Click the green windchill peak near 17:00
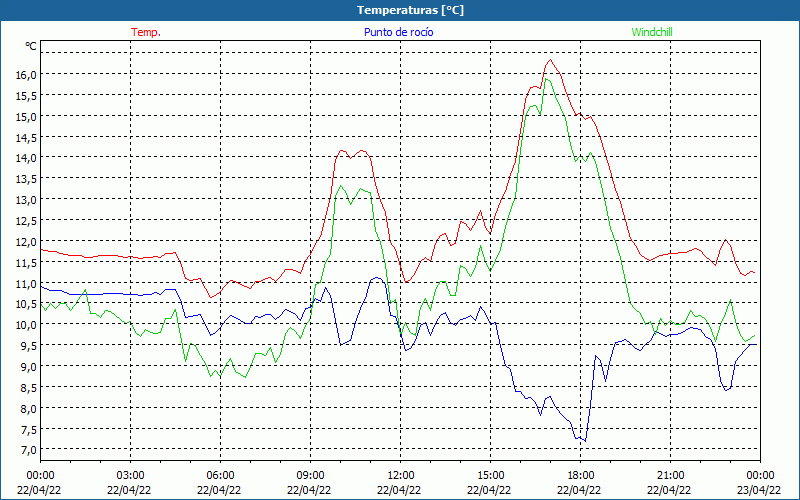The height and width of the screenshot is (500, 800). coord(546,79)
